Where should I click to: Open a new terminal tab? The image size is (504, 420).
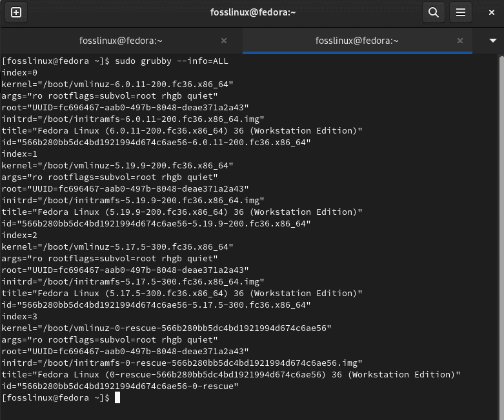(16, 12)
